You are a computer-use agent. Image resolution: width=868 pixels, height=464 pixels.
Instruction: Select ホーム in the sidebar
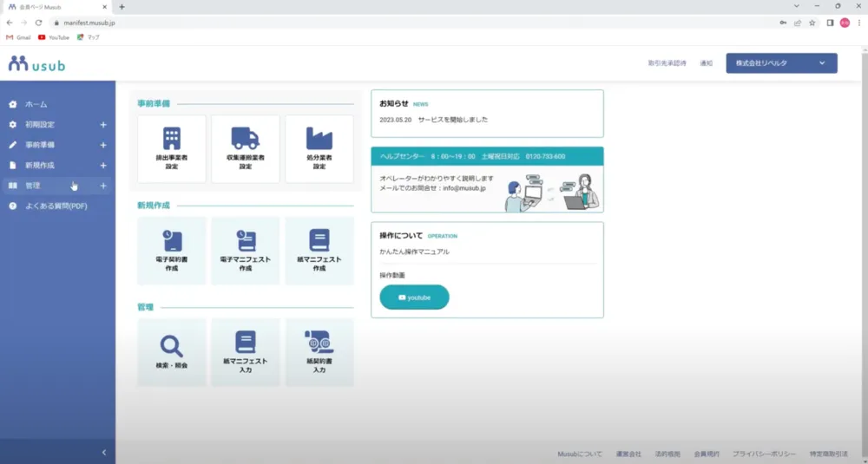[36, 104]
